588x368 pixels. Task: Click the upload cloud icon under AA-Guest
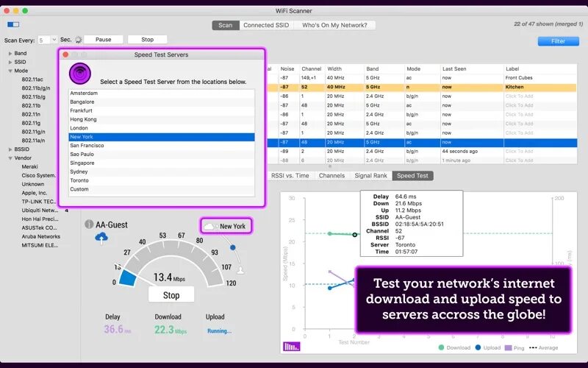coord(101,238)
